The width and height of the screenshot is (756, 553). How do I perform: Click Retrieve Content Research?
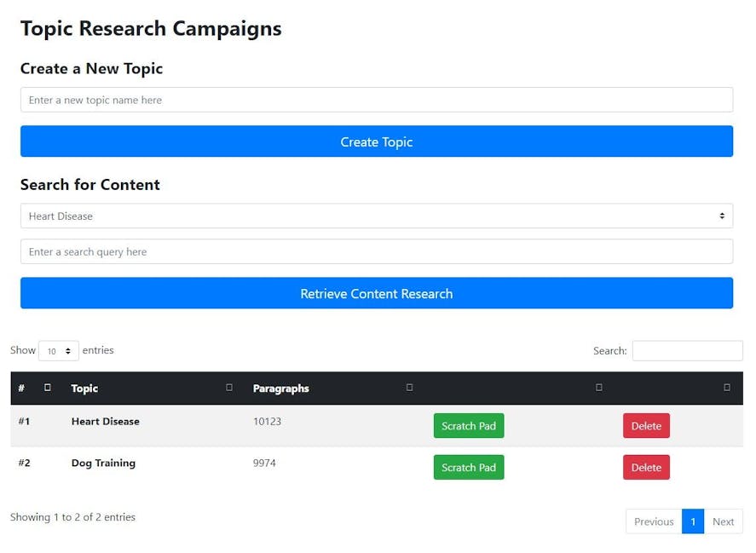pos(376,294)
